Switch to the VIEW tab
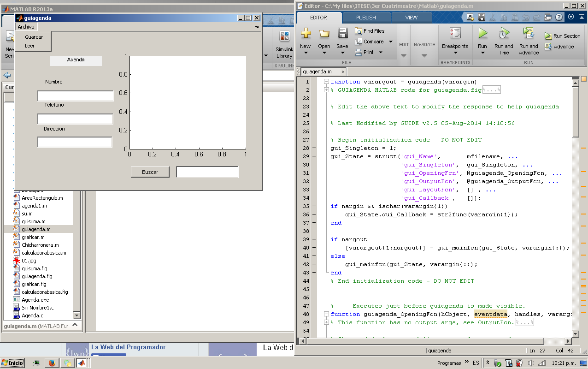 click(412, 18)
